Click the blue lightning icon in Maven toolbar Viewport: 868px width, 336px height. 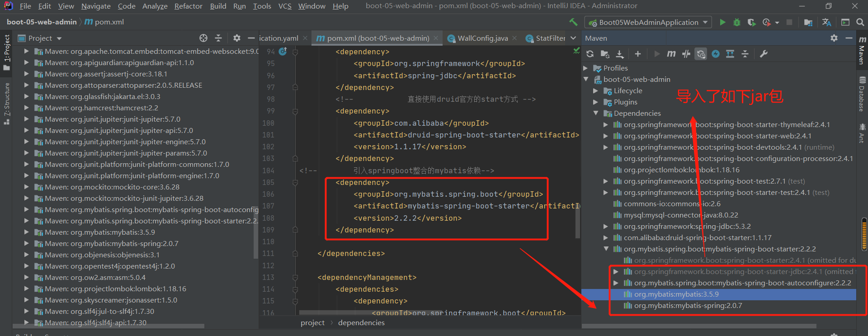[x=716, y=54]
